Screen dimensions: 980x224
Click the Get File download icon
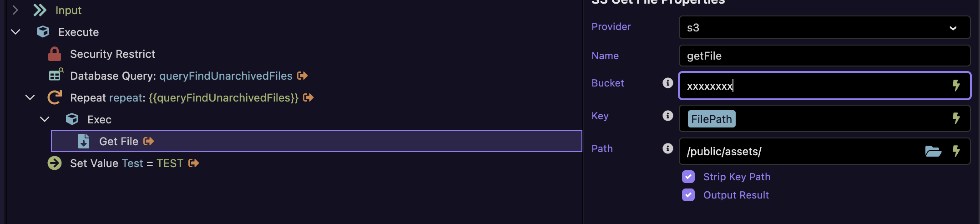point(84,141)
